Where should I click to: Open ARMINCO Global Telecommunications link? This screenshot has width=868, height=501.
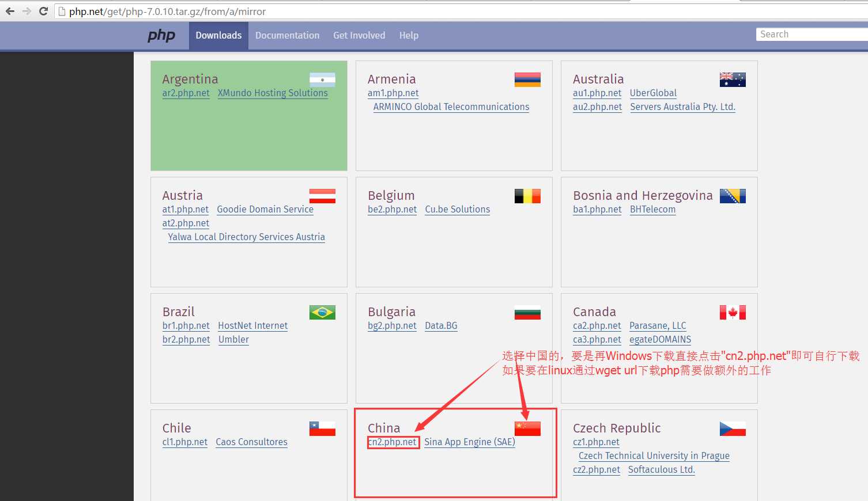tap(451, 107)
